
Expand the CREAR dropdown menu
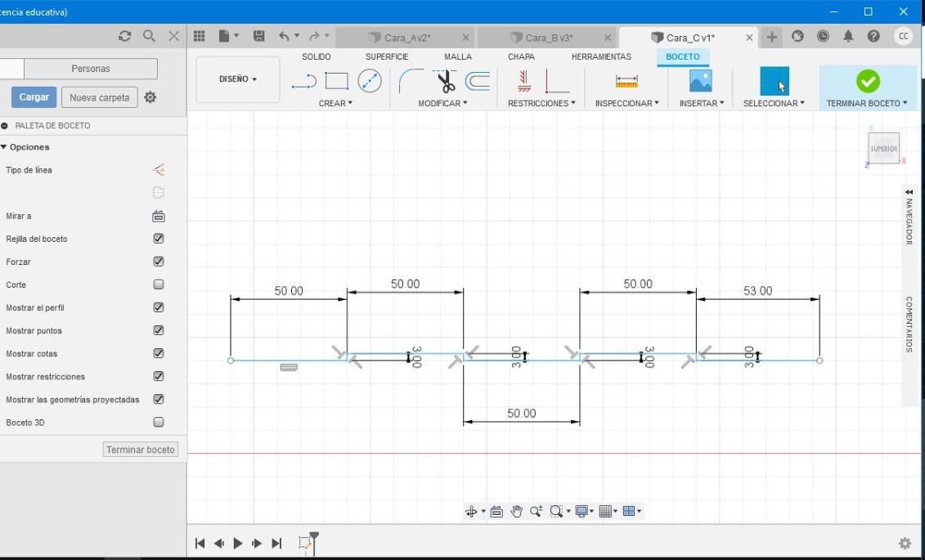335,103
